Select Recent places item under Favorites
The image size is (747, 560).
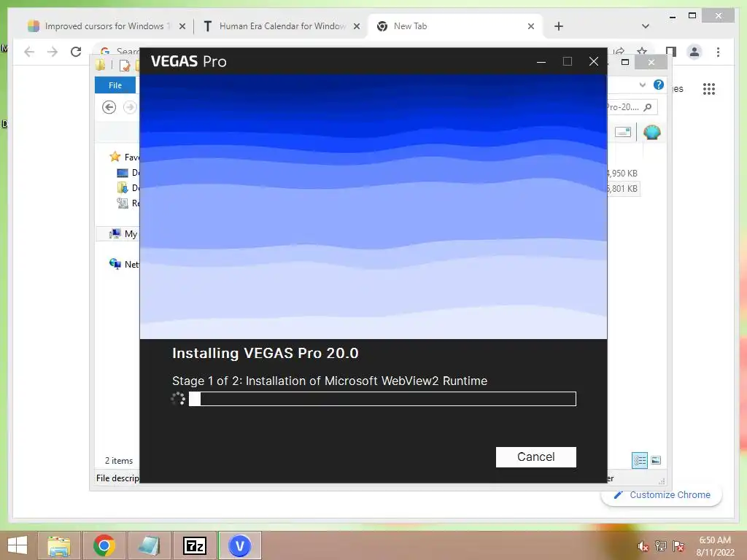tap(128, 203)
